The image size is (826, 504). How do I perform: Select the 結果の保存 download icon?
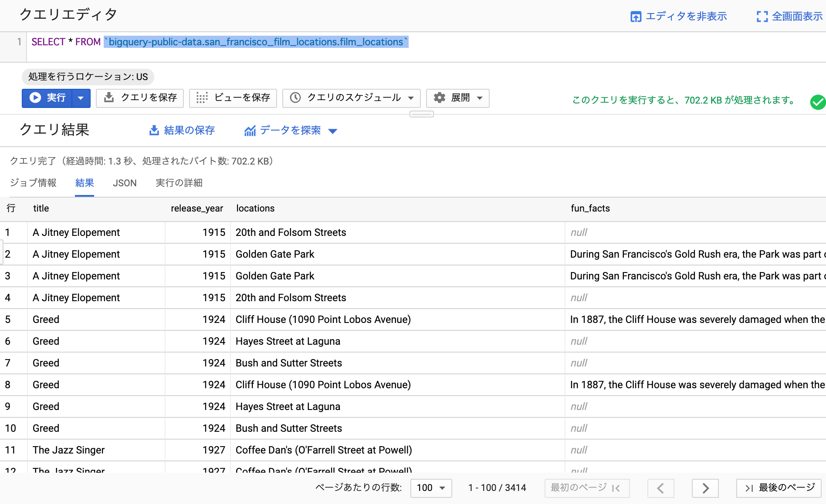[x=154, y=130]
